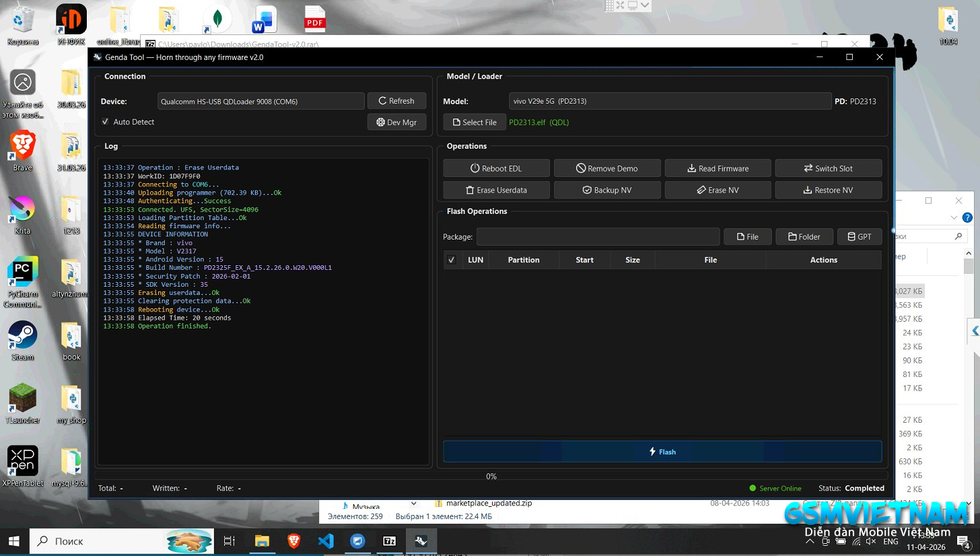Open the Device COM port dropdown
The image size is (980, 556).
[x=260, y=101]
